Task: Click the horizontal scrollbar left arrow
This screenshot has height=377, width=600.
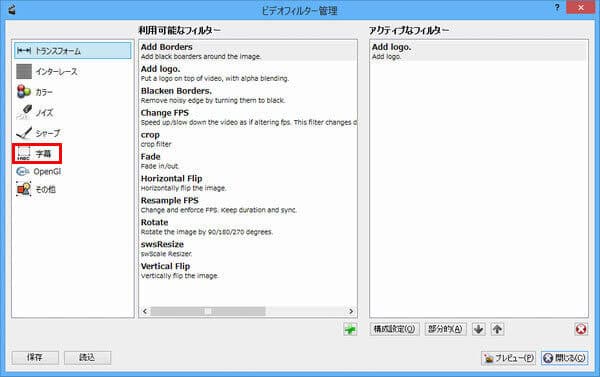Action: 145,311
